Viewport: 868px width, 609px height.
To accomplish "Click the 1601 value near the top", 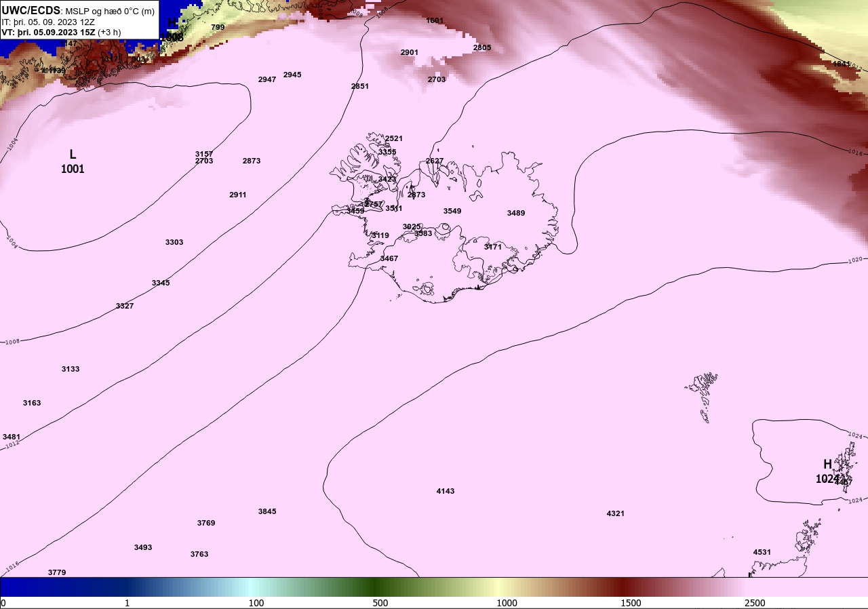I will coord(435,20).
